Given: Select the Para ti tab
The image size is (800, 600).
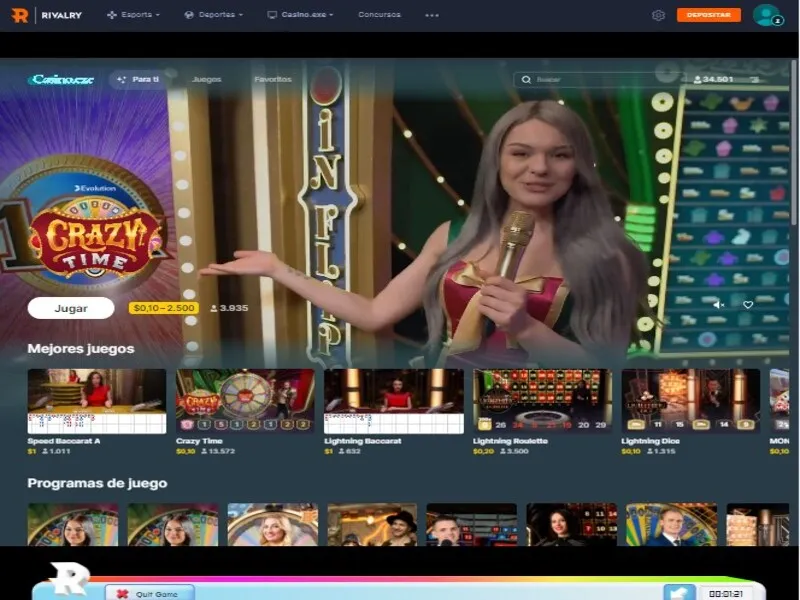Looking at the screenshot, I should 139,80.
